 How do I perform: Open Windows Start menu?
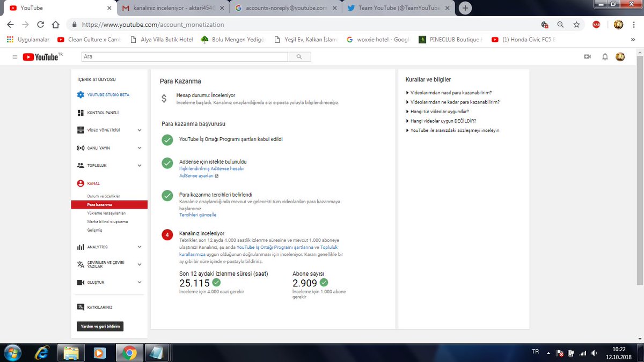12,353
